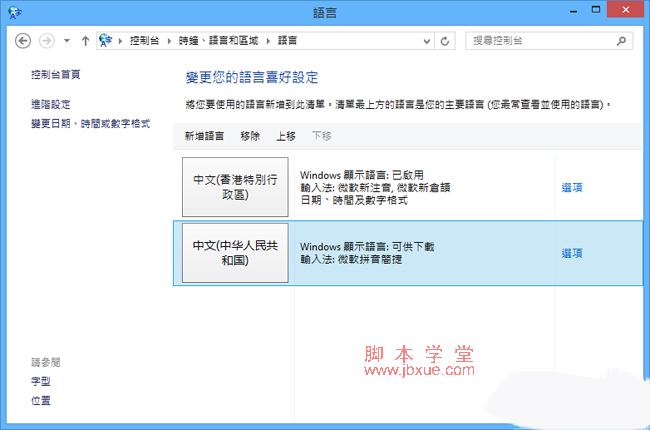Expand the chevron after 控制台
Viewport: 650px width, 430px height.
pos(169,41)
